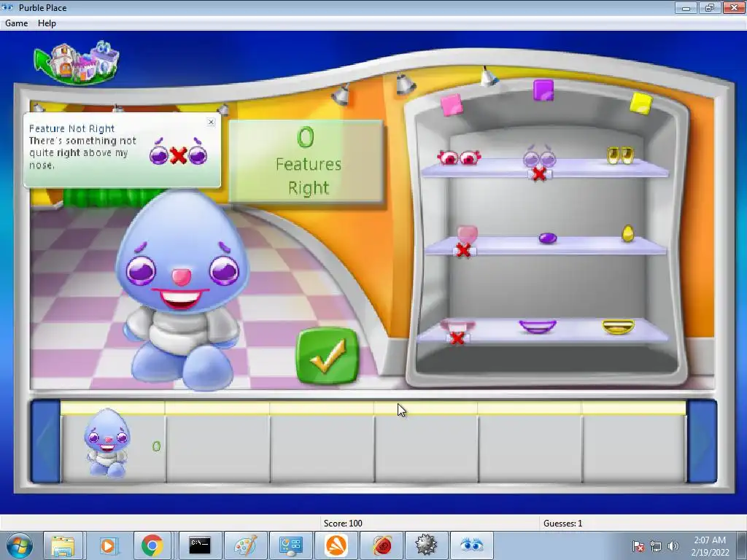Click the Guesses: 1 status text
Viewport: 747px width, 560px height.
coord(562,524)
